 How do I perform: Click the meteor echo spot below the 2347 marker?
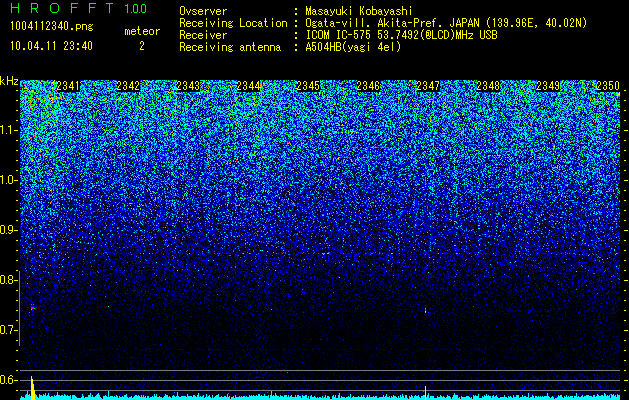pyautogui.click(x=425, y=310)
